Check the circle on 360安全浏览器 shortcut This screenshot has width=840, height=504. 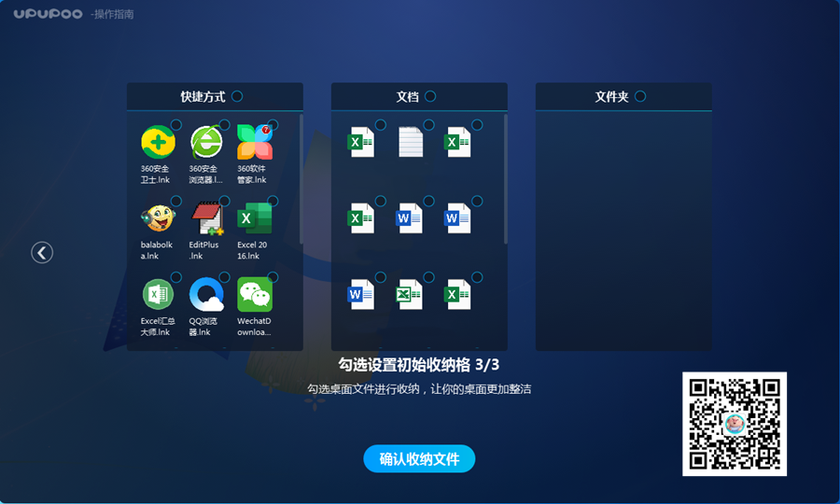coord(224,125)
